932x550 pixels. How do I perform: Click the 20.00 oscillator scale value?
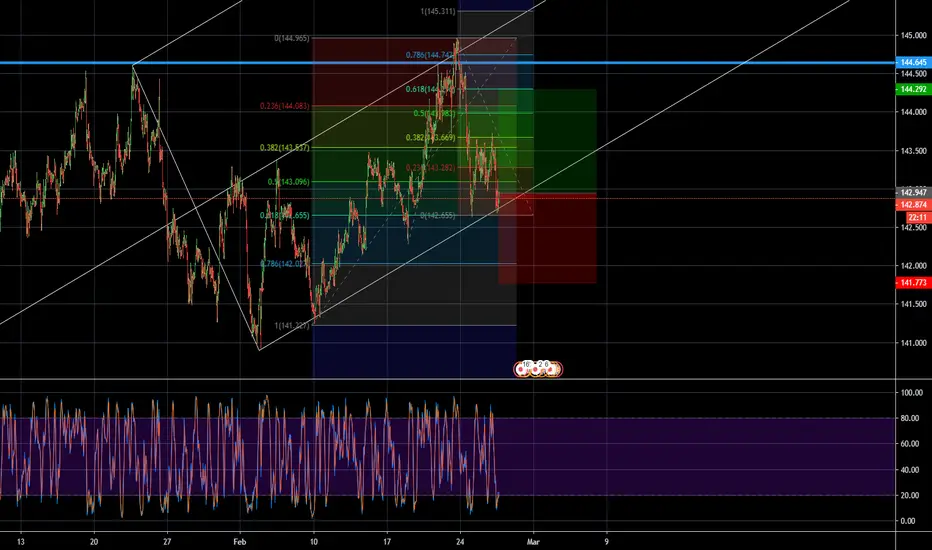912,495
